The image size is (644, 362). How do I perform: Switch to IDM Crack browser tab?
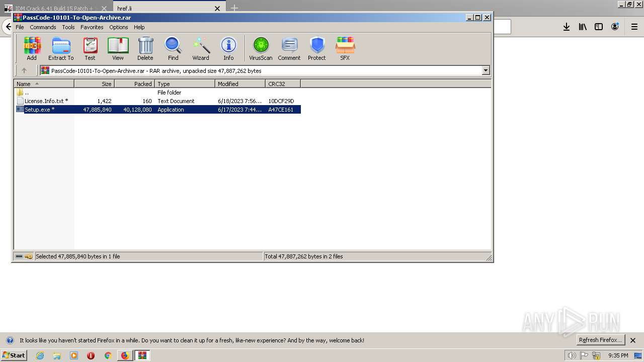[56, 9]
